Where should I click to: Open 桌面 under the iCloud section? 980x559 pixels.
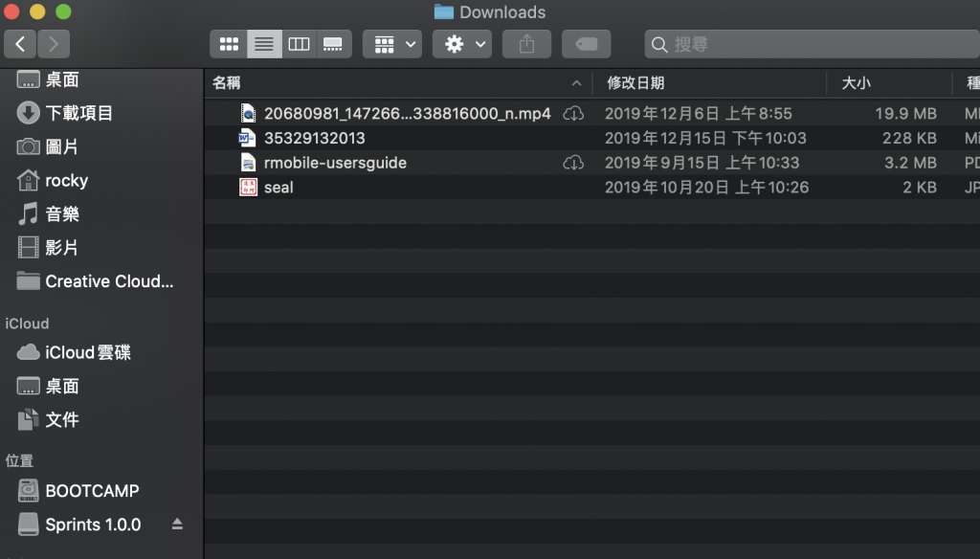(x=62, y=386)
